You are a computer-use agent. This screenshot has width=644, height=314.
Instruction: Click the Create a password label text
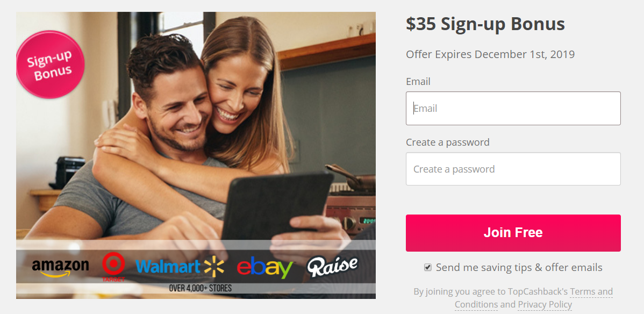(448, 142)
